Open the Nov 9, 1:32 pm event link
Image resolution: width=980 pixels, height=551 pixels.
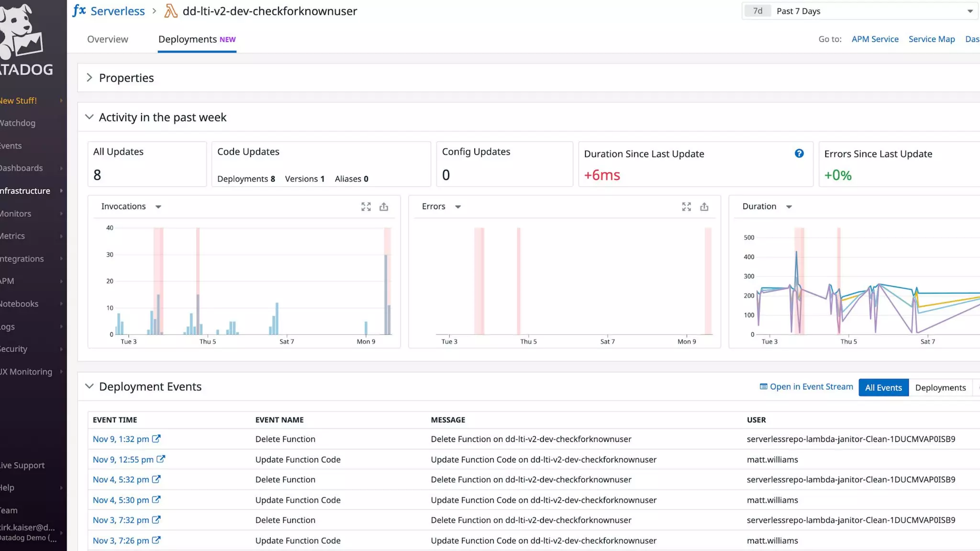click(x=121, y=439)
